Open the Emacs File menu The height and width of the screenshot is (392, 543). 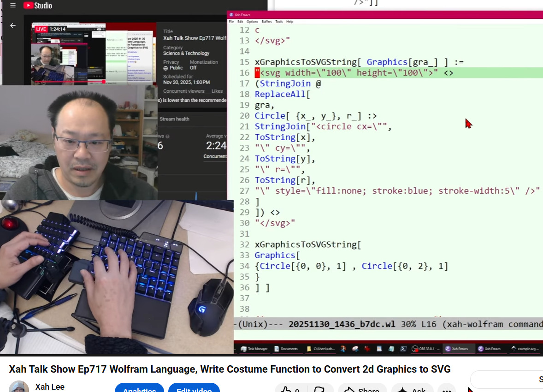click(231, 22)
